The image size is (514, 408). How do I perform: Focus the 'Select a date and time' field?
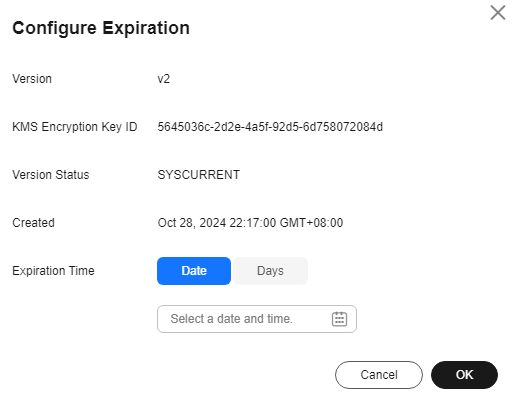tap(257, 319)
